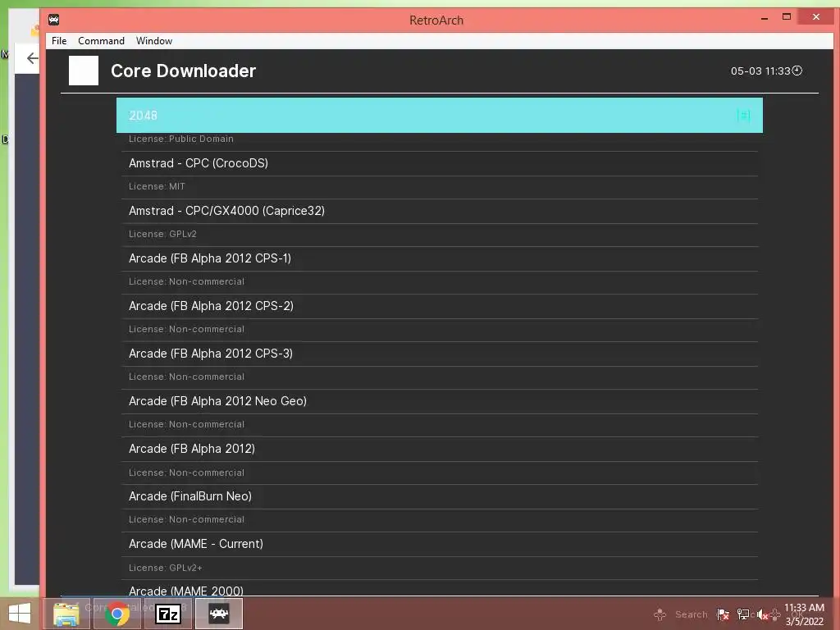Select the highlighted 2048 core entry
The height and width of the screenshot is (630, 840).
[x=440, y=115]
